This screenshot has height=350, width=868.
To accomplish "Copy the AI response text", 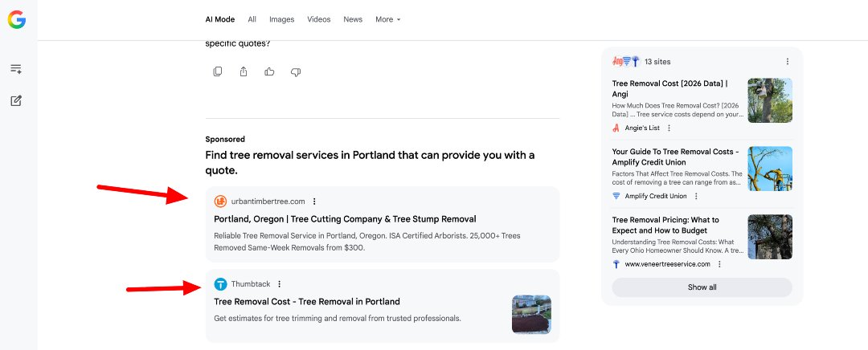I will (218, 71).
